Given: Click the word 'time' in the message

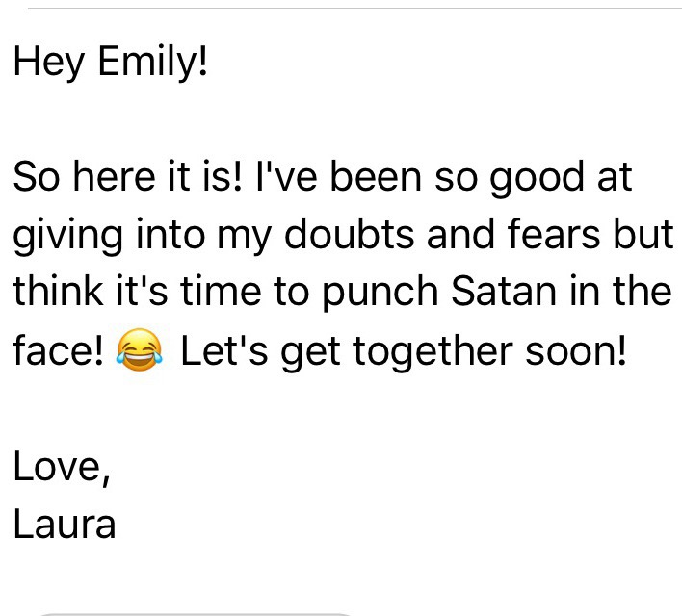Looking at the screenshot, I should click(x=221, y=291).
